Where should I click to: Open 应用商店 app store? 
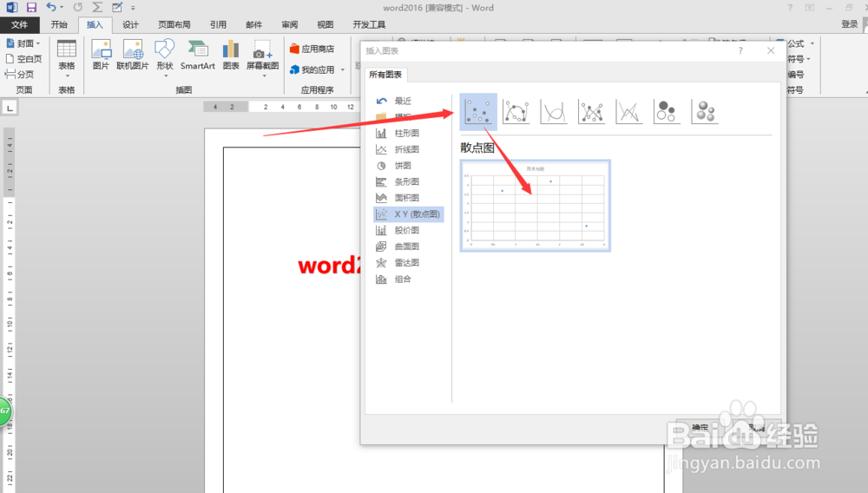(312, 49)
